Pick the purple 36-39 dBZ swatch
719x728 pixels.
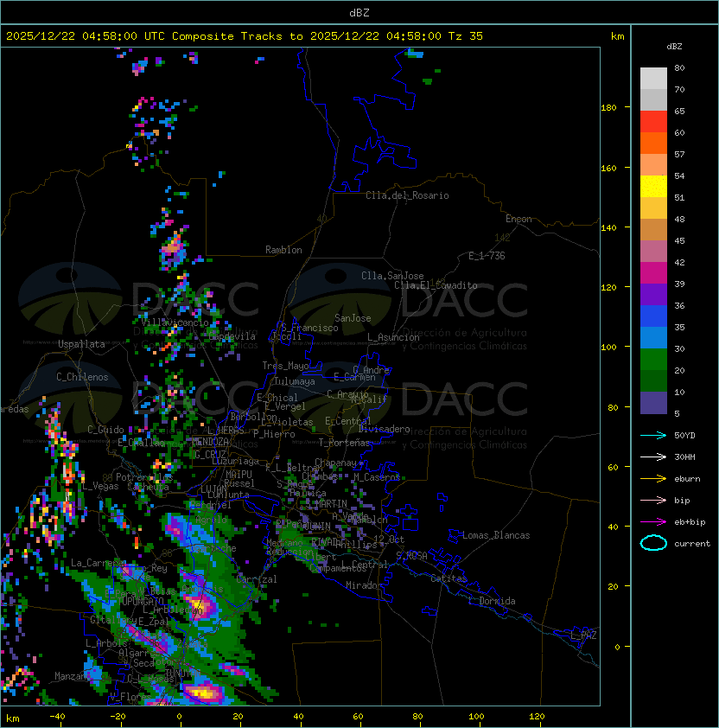(x=653, y=294)
